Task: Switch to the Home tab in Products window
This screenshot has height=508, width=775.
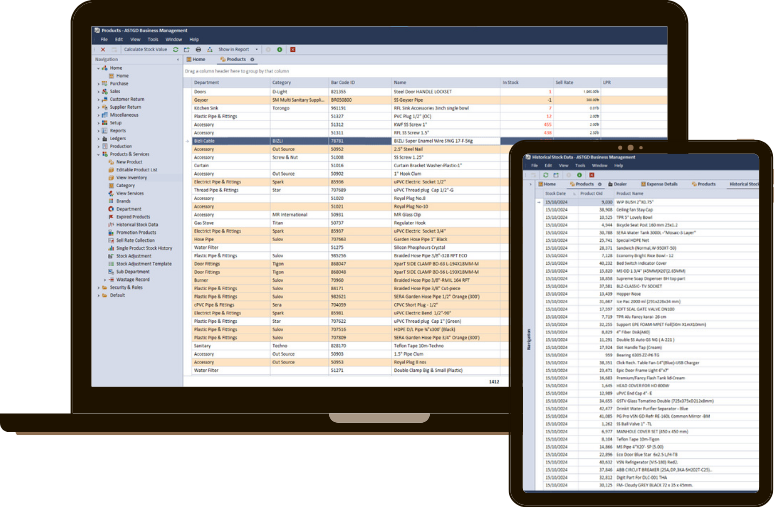Action: 196,59
